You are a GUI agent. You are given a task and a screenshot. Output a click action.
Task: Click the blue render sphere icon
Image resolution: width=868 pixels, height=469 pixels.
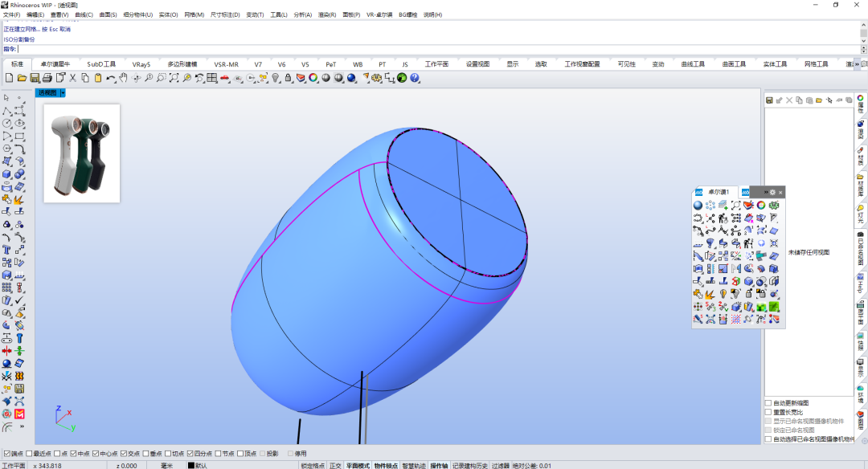(x=351, y=78)
